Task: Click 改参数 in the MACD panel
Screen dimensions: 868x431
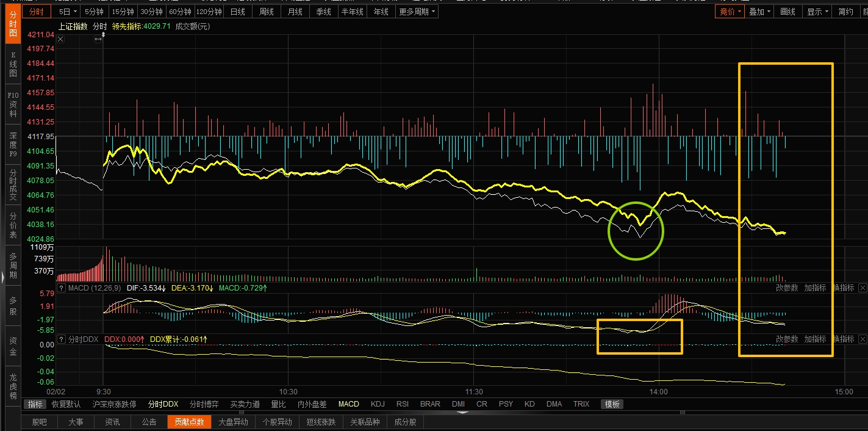Action: 787,288
